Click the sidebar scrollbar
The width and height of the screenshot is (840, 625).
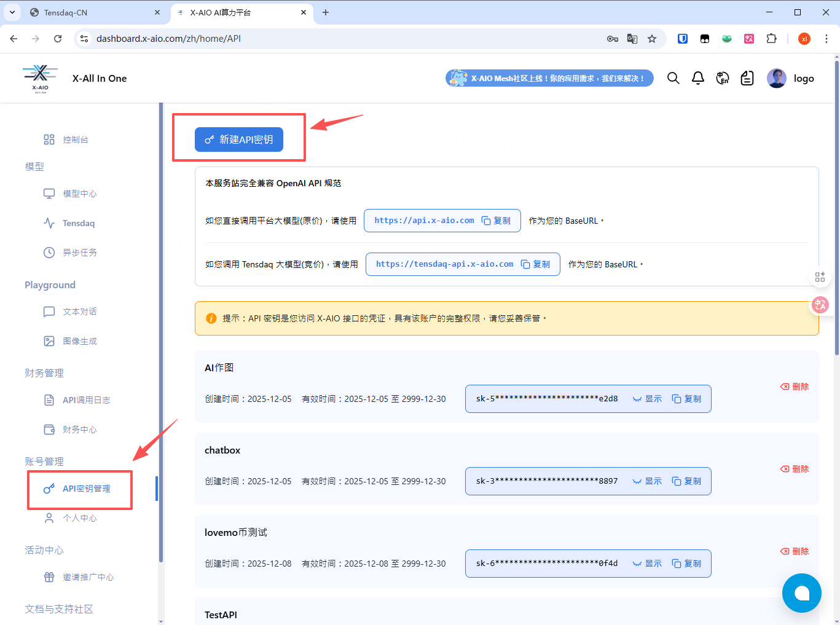pos(161,332)
